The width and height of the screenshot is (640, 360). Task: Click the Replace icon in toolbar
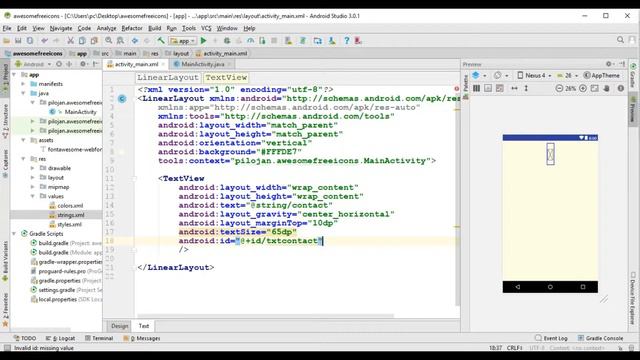[x=121, y=41]
